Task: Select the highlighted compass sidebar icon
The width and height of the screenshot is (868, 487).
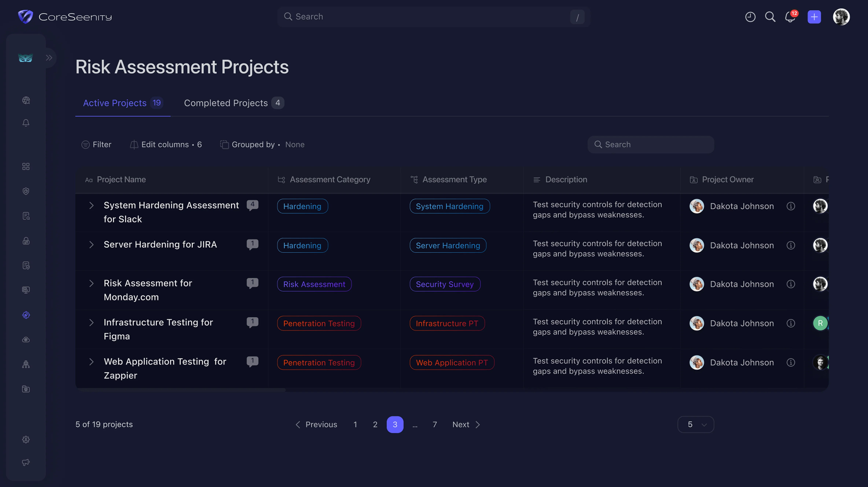Action: [26, 315]
